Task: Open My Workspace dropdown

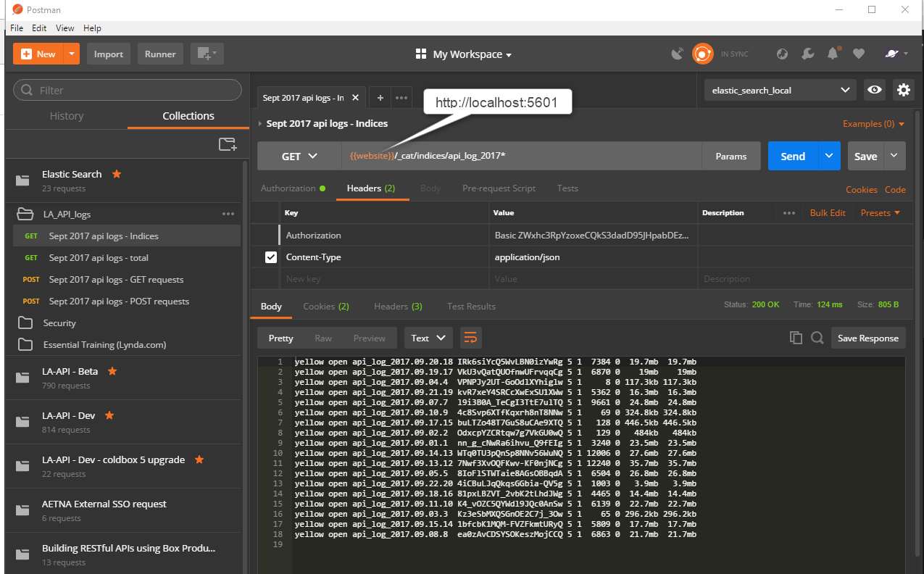Action: point(464,54)
